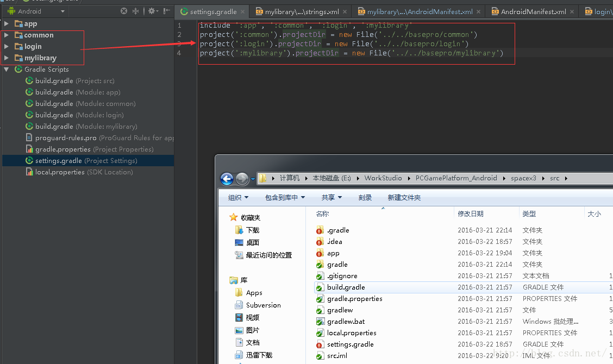The height and width of the screenshot is (364, 613).
Task: Close the settings.gradle editor tab
Action: point(242,12)
